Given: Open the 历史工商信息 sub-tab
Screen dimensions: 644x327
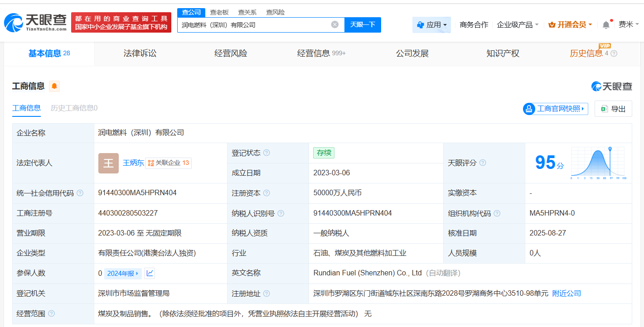Looking at the screenshot, I should 74,108.
